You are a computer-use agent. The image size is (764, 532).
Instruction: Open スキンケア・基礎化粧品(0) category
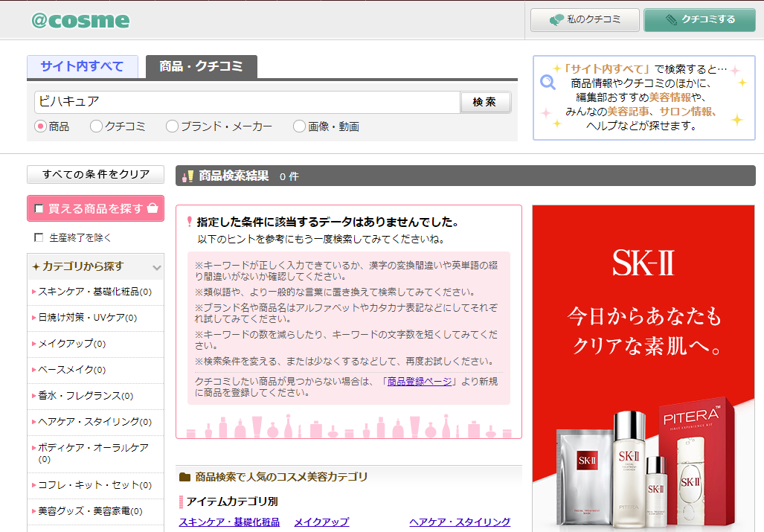(x=95, y=292)
